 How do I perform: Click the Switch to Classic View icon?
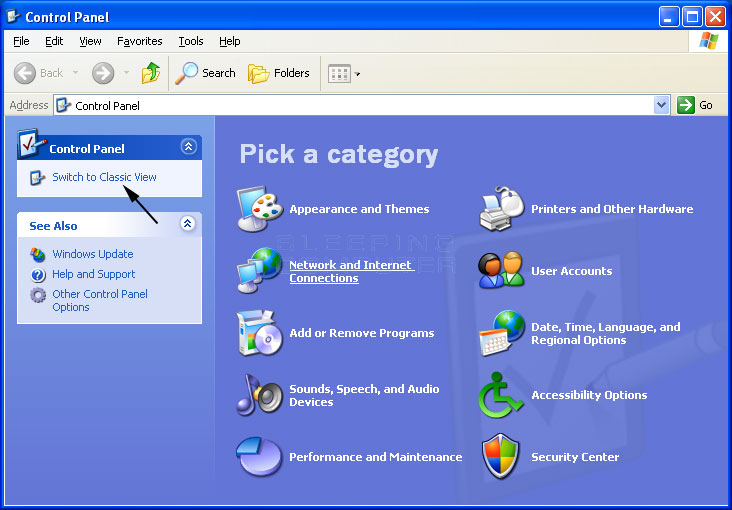click(37, 177)
